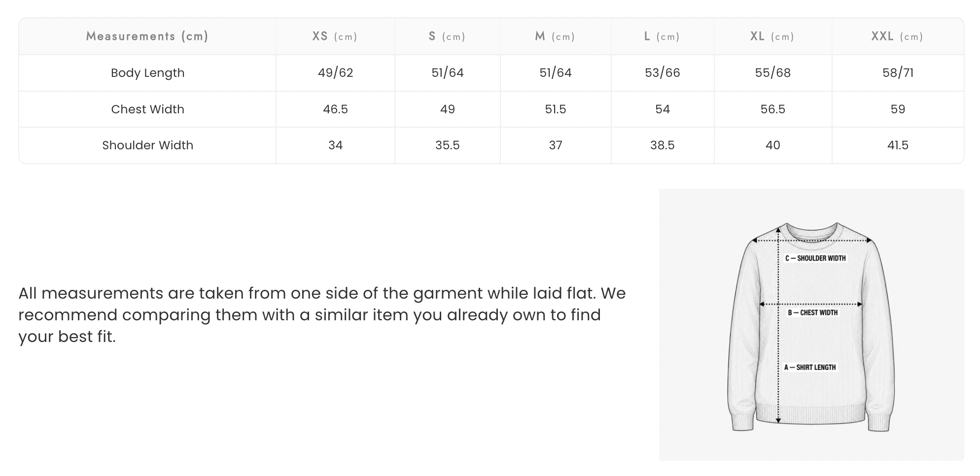Click the measurement instructions paragraph text

pos(322,315)
